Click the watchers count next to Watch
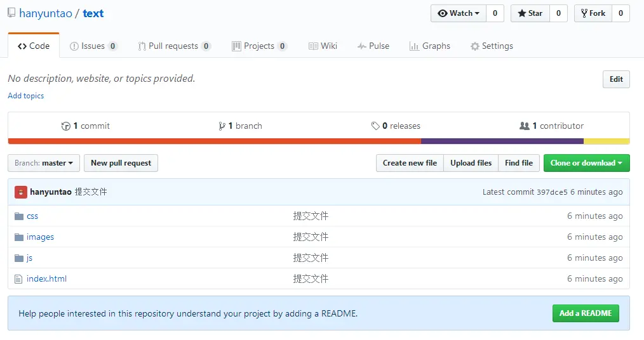Screen dimensions: 644x340 pyautogui.click(x=495, y=13)
